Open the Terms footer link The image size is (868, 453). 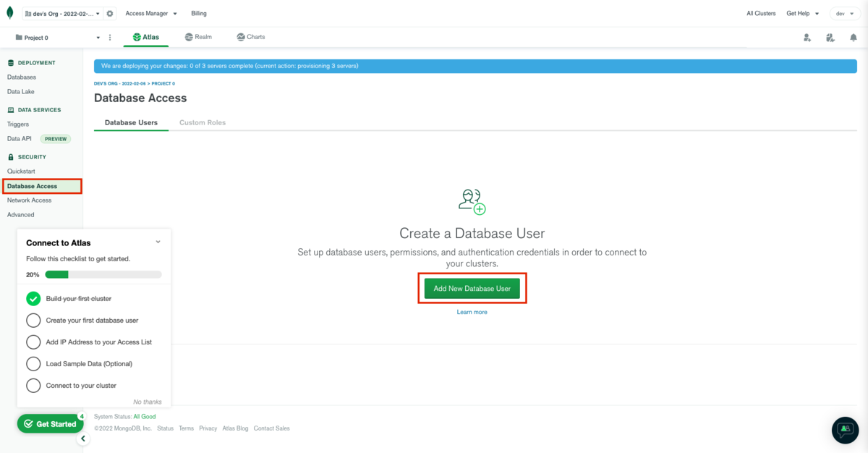coord(187,428)
